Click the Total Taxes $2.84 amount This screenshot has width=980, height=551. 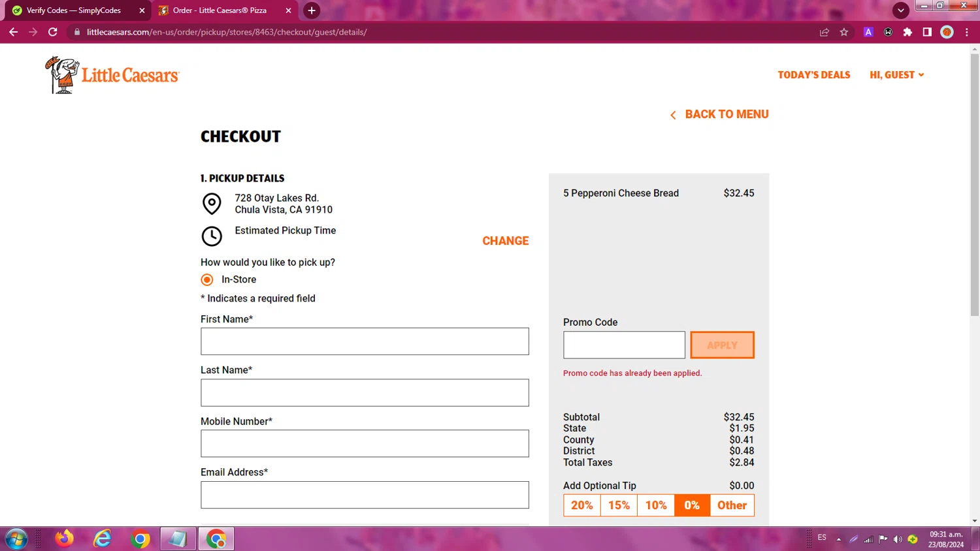click(742, 463)
